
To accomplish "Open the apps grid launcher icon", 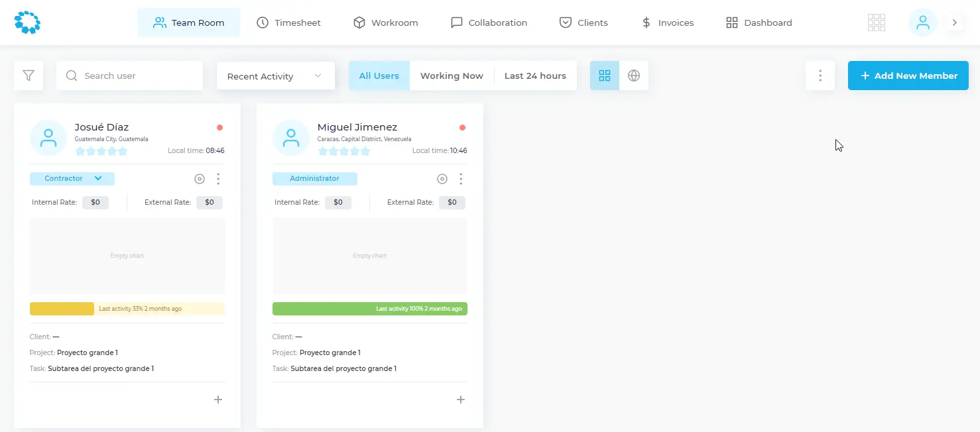I will [x=877, y=23].
